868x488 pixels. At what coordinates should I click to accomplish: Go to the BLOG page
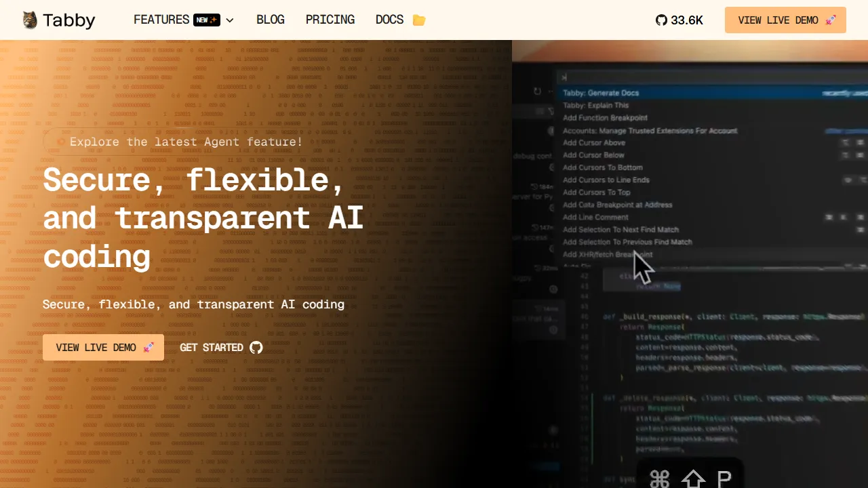271,20
